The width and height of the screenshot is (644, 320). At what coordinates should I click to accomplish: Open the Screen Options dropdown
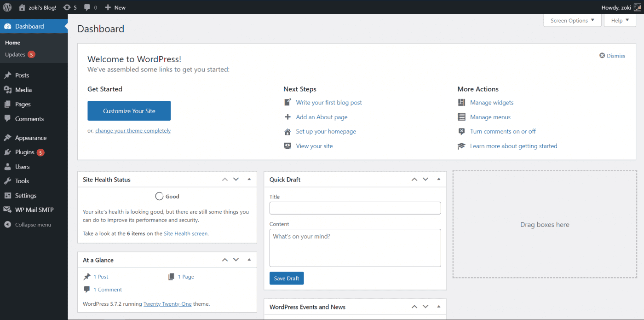point(572,20)
